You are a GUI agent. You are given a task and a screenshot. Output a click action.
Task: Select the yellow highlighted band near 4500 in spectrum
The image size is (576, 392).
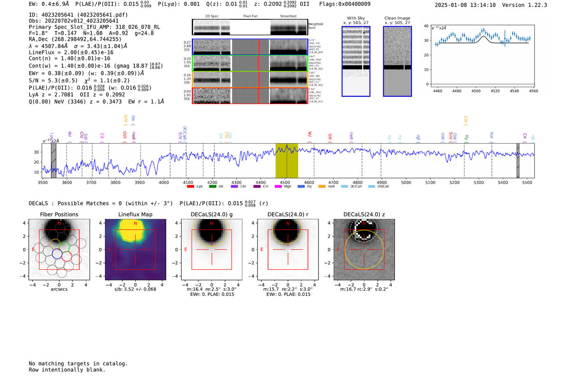tap(287, 160)
